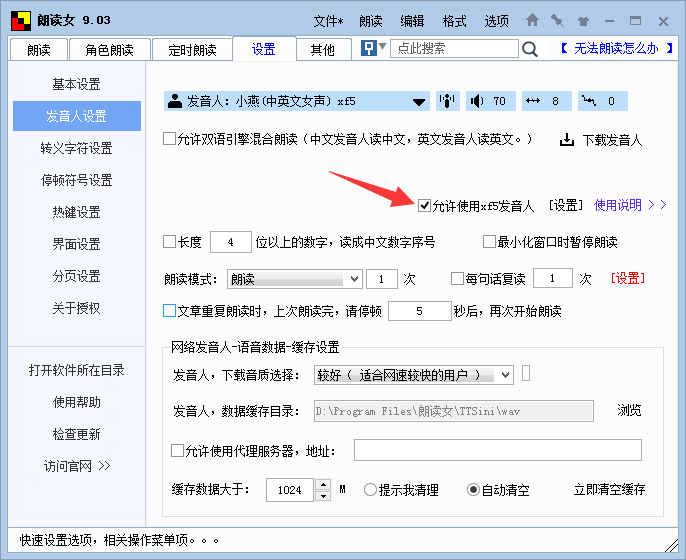Switch to the 设置 tab
Screen dimensions: 686x560
pyautogui.click(x=264, y=49)
